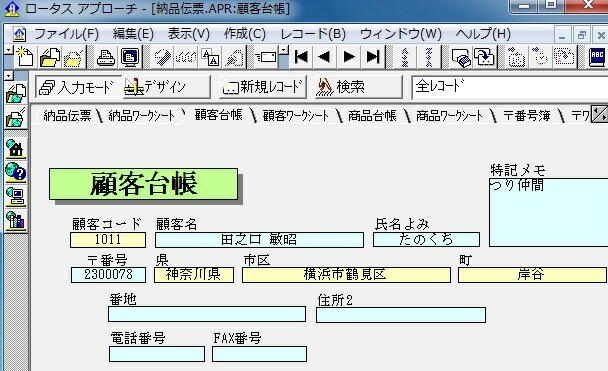Viewport: 608px width, 371px height.
Task: Open the spell check ABC icon
Action: click(597, 57)
